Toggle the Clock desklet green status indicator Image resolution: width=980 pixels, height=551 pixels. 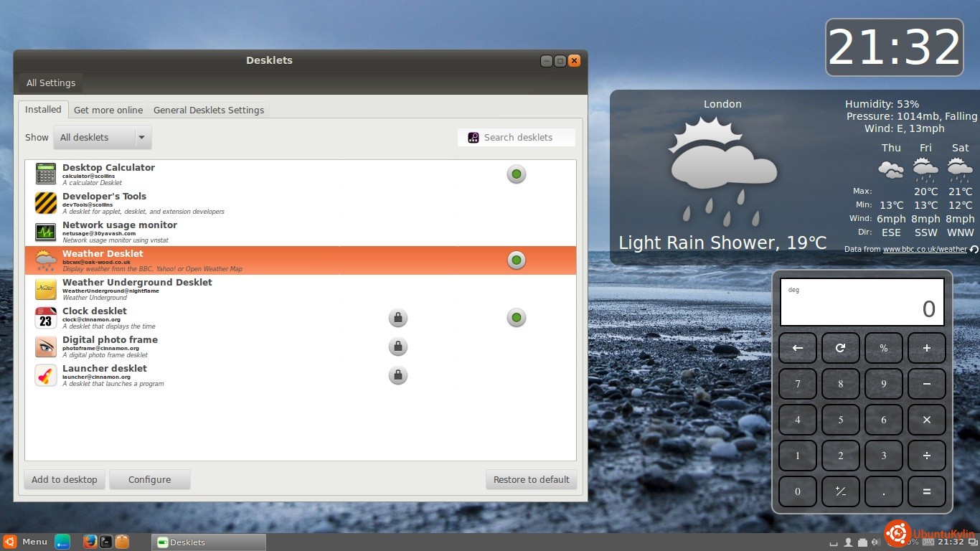(x=517, y=318)
